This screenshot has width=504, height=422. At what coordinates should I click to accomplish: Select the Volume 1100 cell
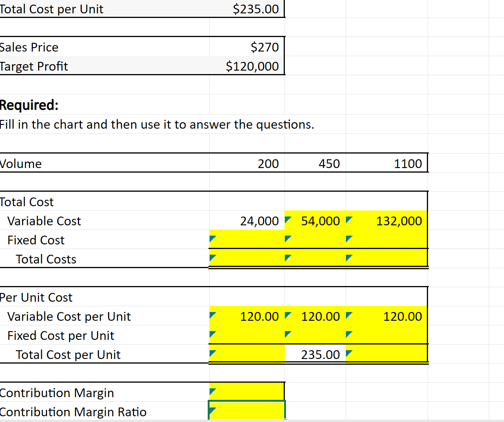click(387, 163)
